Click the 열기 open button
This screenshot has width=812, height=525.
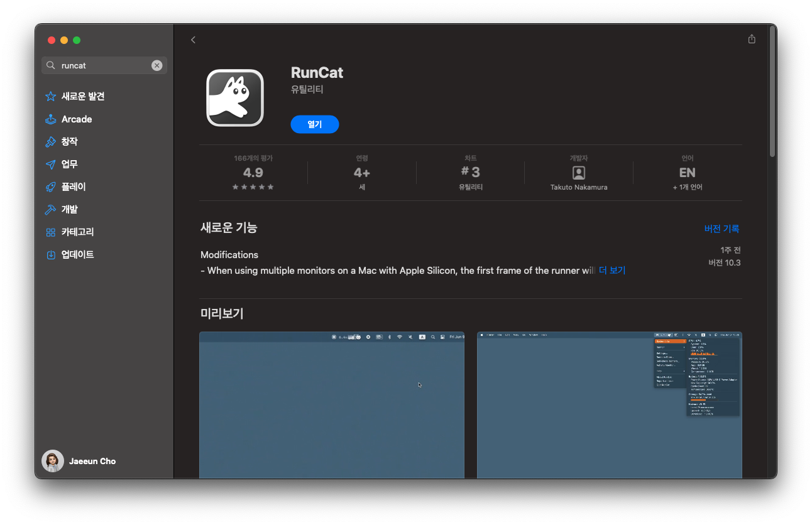315,124
